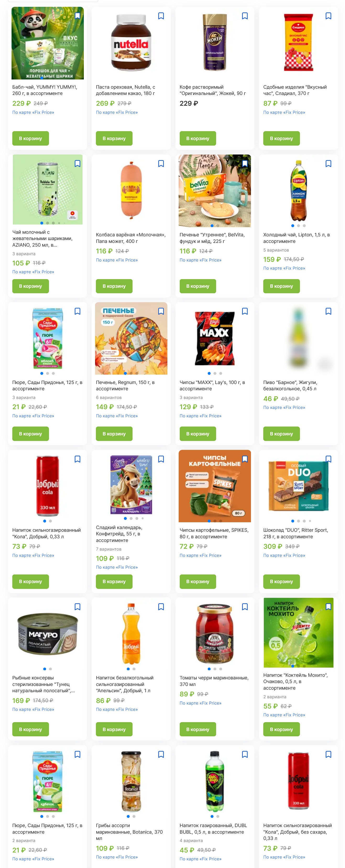
Task: Open the Regnum cookie tin thumbnail
Action: (x=131, y=338)
